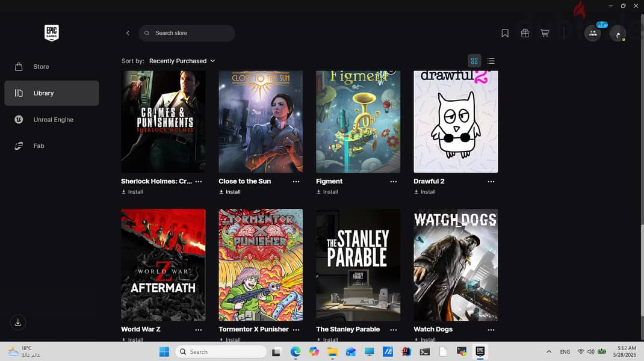
Task: Show hidden system tray icons
Action: pyautogui.click(x=549, y=352)
